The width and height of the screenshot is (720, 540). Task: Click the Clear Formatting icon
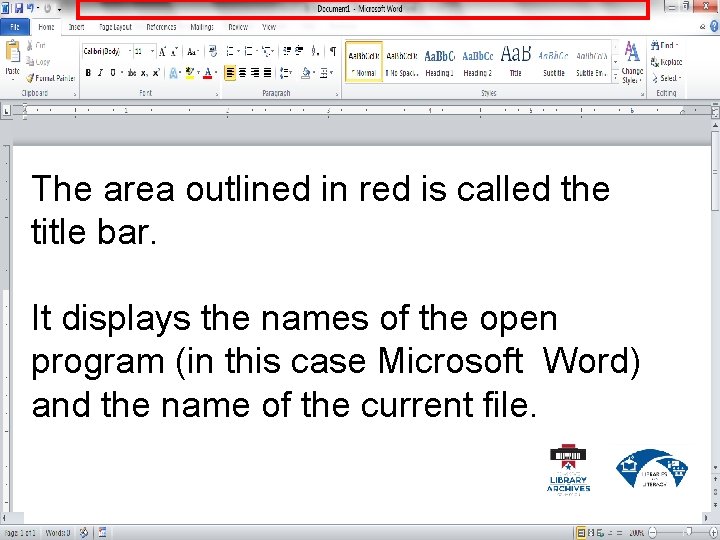(213, 51)
